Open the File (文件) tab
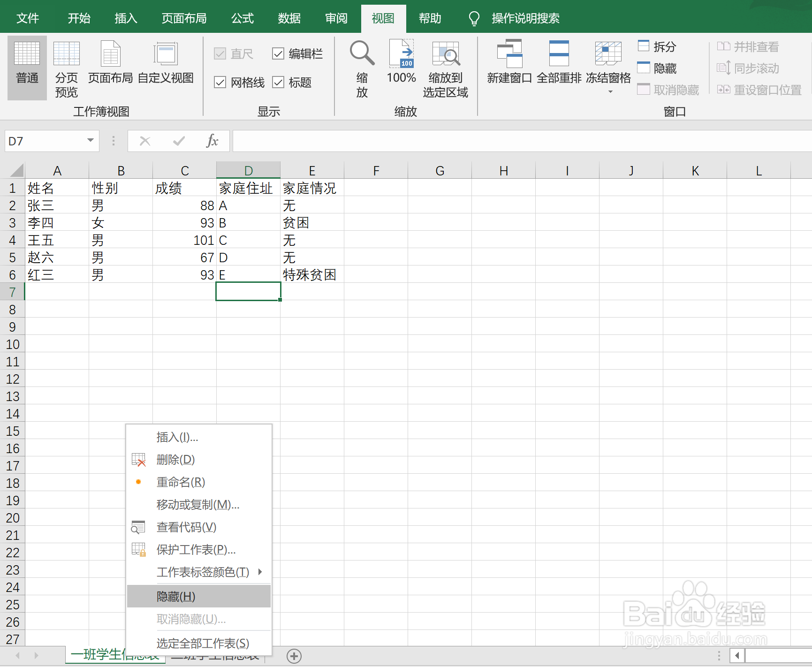The image size is (812, 667). [28, 18]
